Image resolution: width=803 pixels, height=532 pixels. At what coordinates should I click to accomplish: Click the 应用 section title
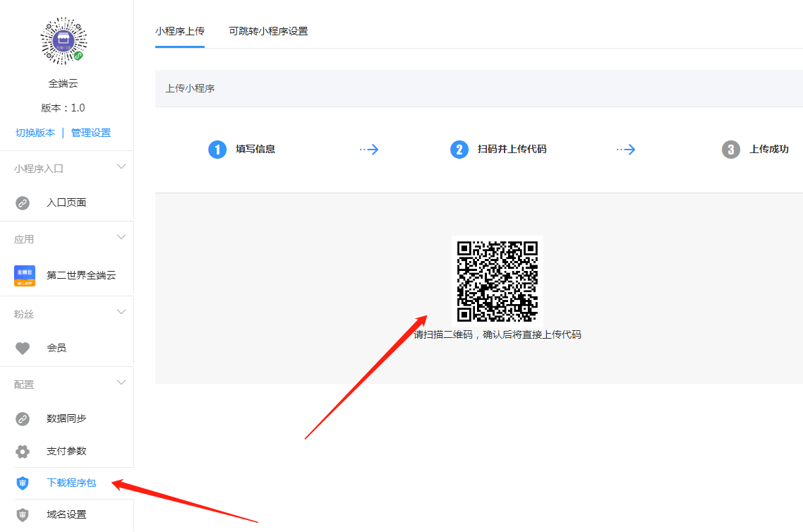23,240
